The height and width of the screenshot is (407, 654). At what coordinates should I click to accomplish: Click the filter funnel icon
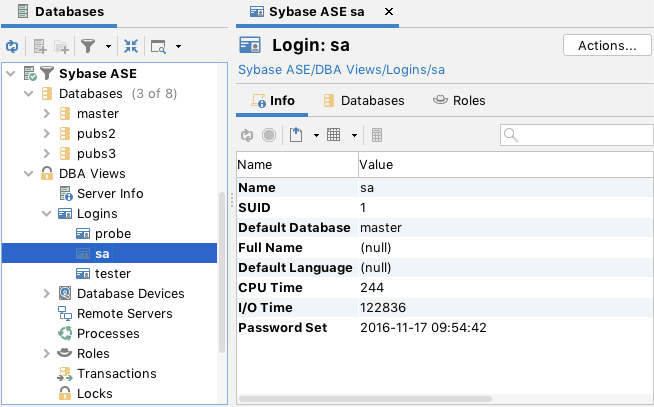click(x=88, y=46)
